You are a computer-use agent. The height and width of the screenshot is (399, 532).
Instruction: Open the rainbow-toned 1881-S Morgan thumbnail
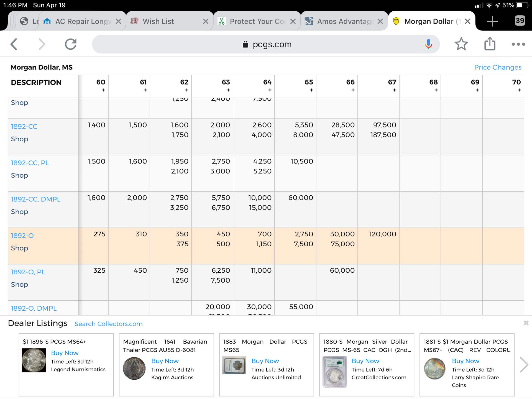pyautogui.click(x=434, y=369)
